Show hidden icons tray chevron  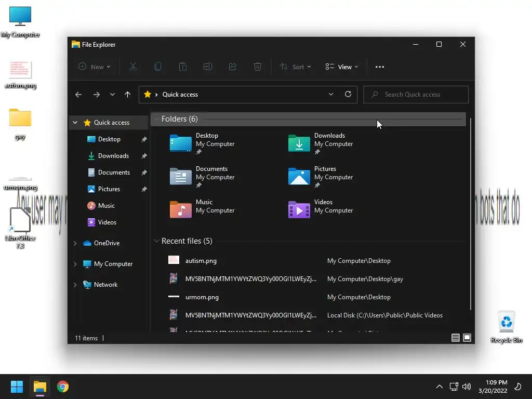click(x=440, y=387)
